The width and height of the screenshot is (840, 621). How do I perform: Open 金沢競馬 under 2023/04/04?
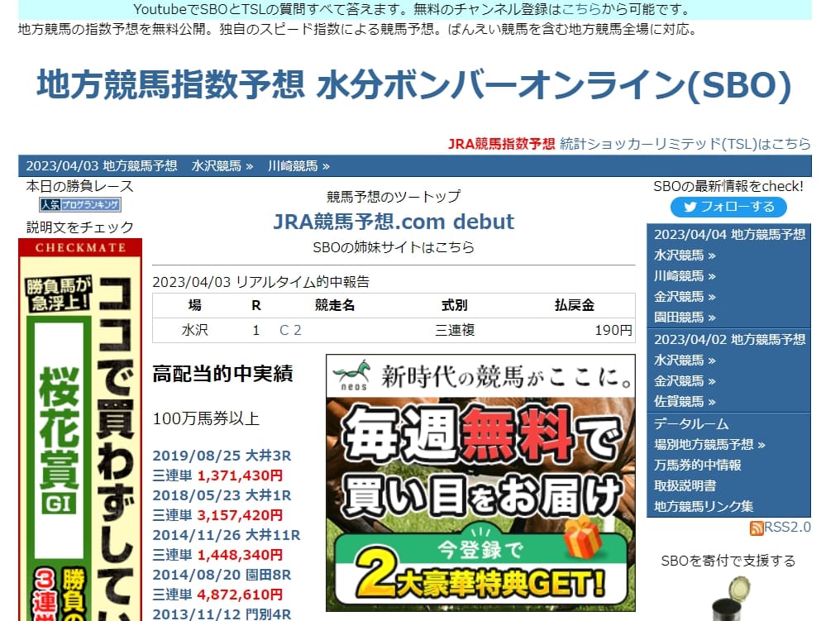point(685,296)
